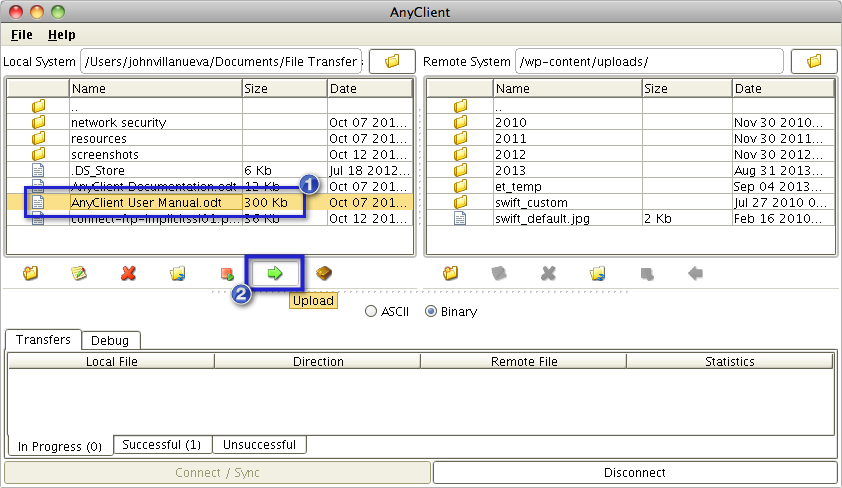
Task: Click the Statistics column header
Action: click(730, 361)
